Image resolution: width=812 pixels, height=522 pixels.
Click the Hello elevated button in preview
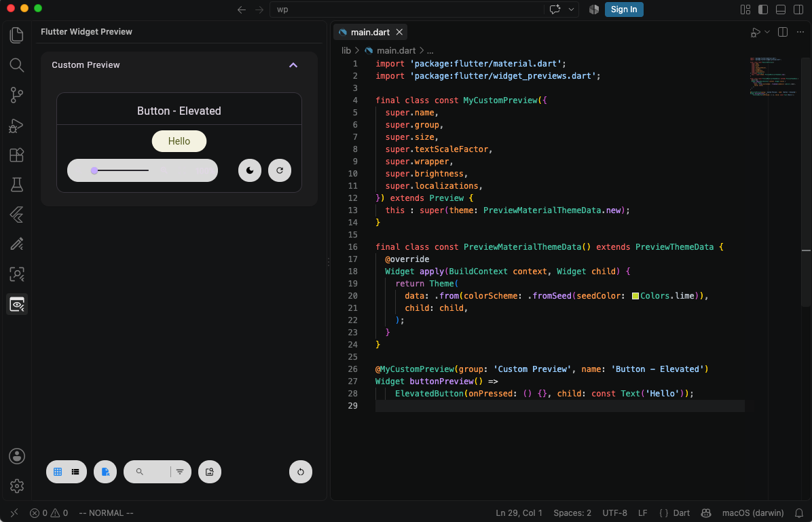(x=179, y=141)
